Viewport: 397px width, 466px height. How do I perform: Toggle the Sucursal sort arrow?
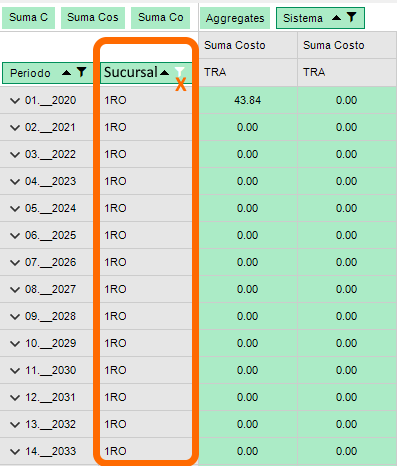click(164, 72)
